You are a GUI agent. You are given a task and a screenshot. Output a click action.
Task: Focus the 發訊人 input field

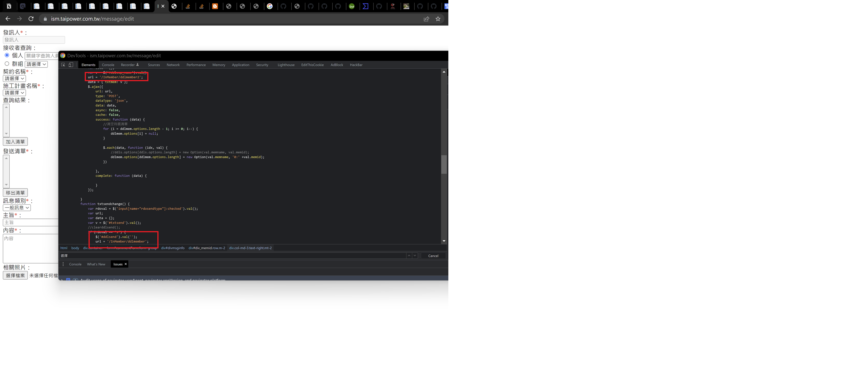[x=34, y=40]
